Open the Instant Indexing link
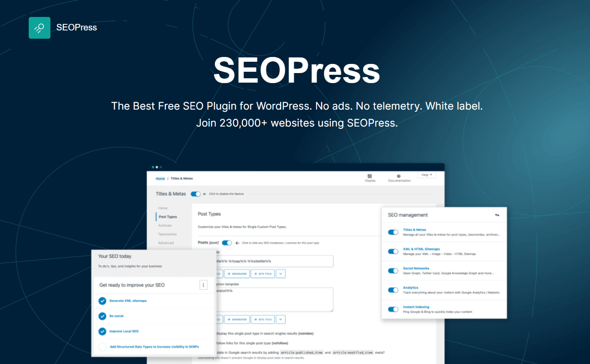The image size is (590, 364). (416, 307)
